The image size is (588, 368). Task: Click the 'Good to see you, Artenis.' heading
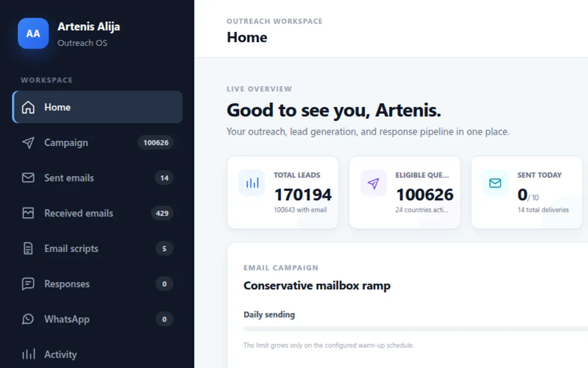tap(334, 110)
